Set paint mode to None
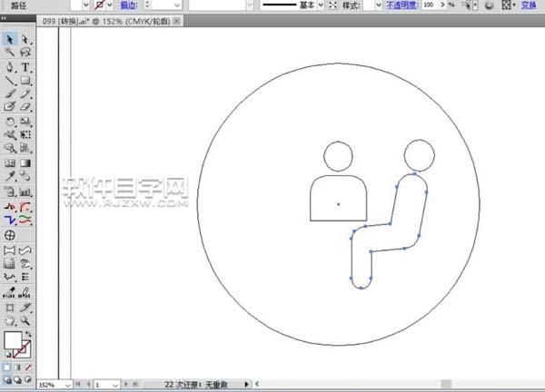545x392 pixels. pyautogui.click(x=28, y=367)
